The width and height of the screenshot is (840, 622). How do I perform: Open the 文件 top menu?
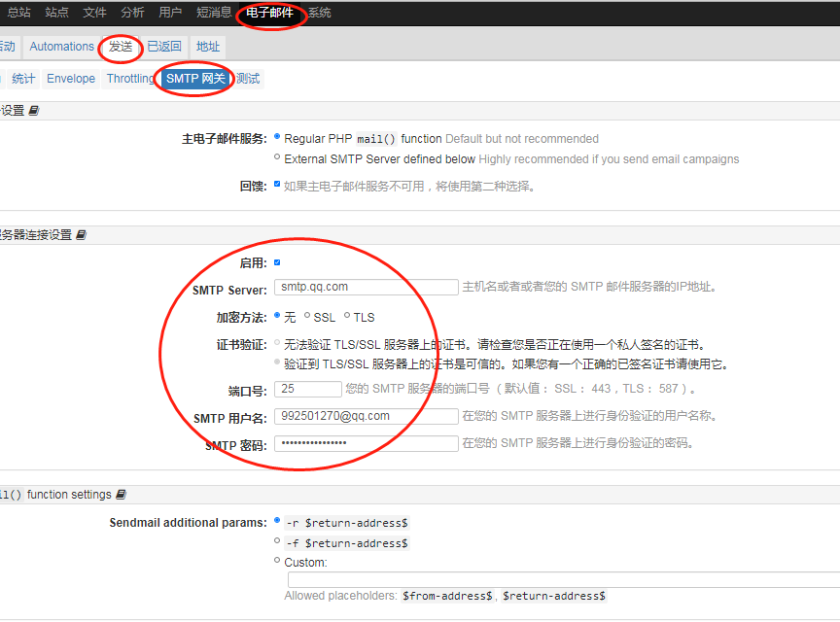[x=95, y=13]
